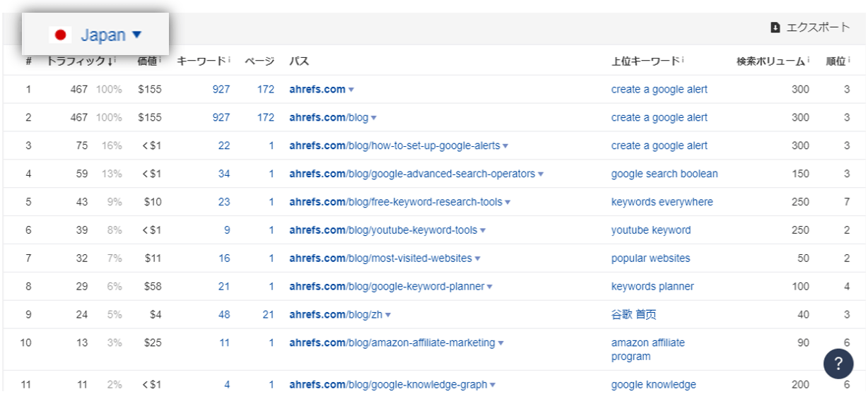Click the 'youtube keyword' top keyword link

click(x=650, y=230)
